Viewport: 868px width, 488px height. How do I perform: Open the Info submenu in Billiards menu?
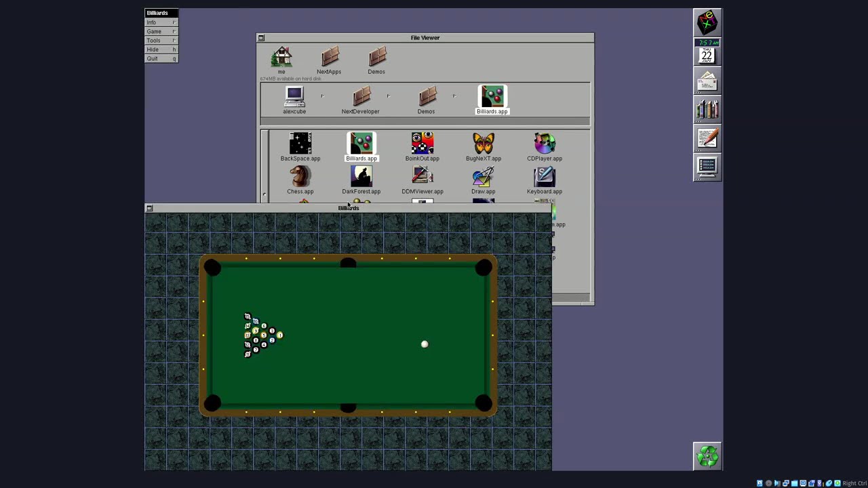161,22
